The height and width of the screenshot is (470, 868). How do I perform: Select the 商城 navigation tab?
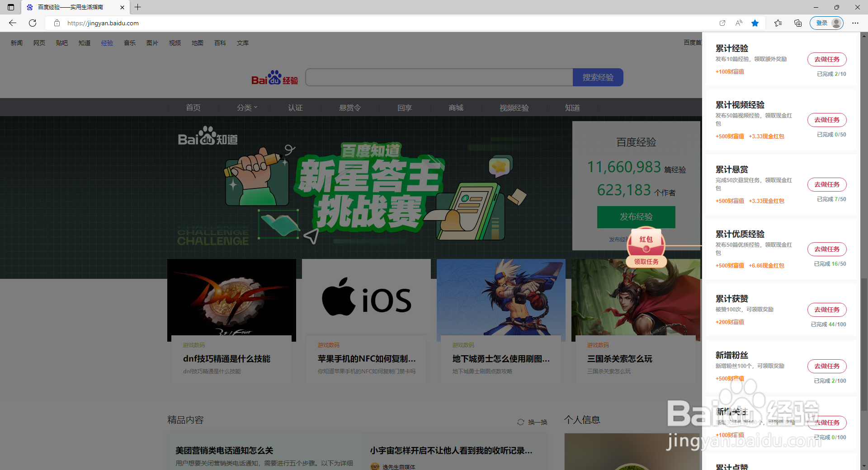(456, 108)
